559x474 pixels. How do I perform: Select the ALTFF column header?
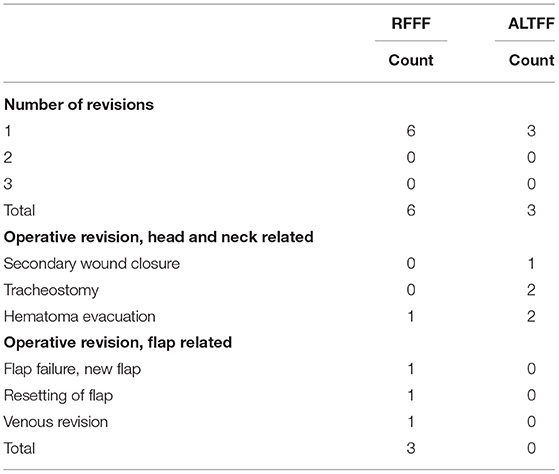coord(531,24)
